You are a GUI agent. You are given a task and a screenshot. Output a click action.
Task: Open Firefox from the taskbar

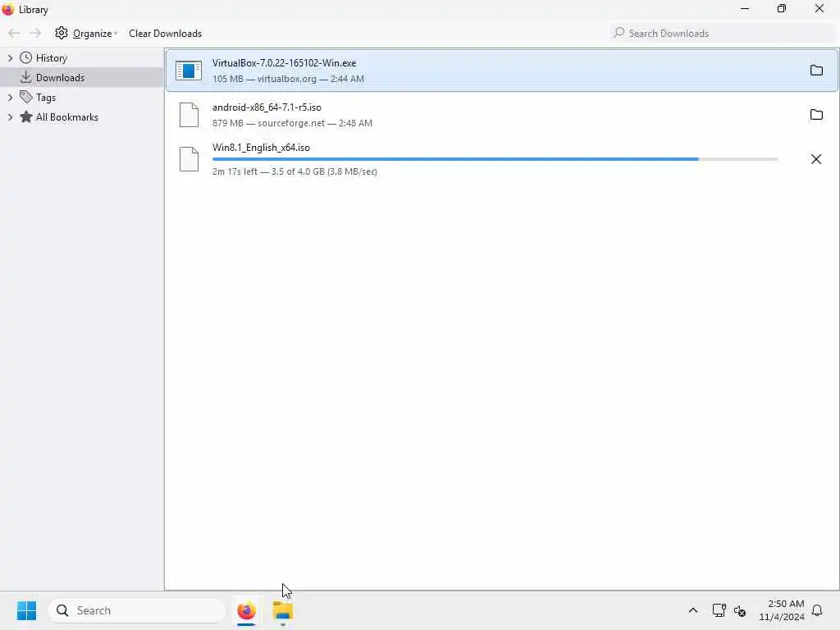[246, 610]
